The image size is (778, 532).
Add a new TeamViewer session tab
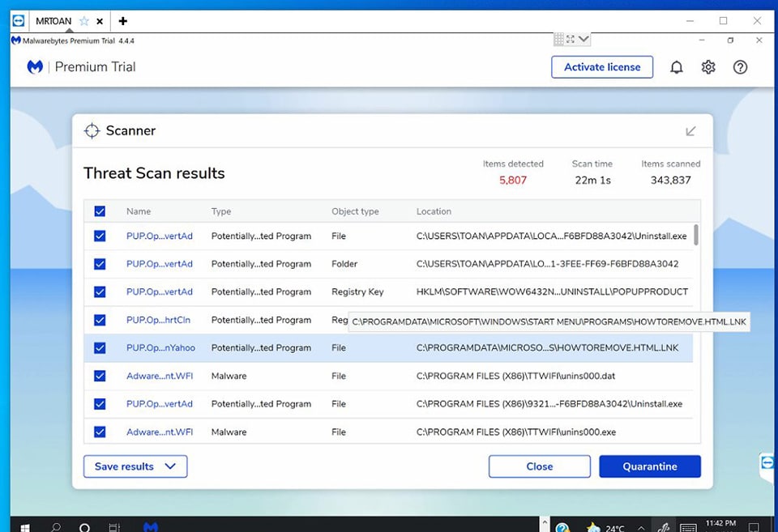(x=122, y=21)
